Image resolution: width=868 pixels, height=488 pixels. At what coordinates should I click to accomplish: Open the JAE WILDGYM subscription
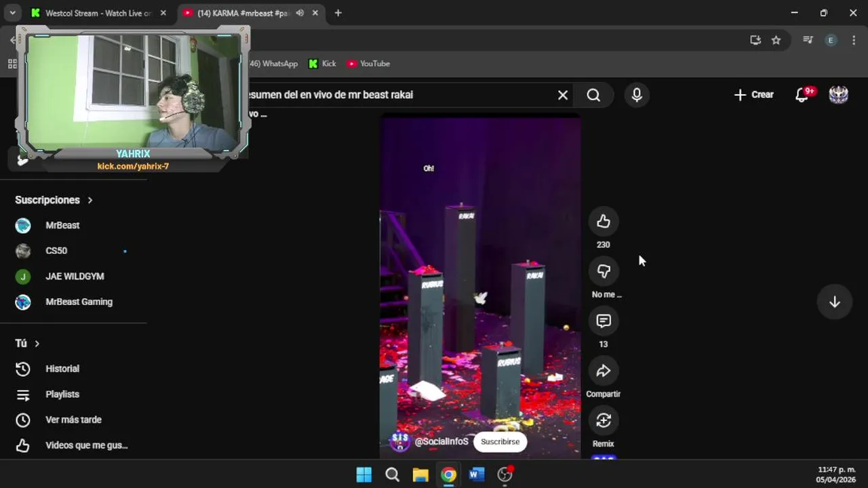[73, 277]
